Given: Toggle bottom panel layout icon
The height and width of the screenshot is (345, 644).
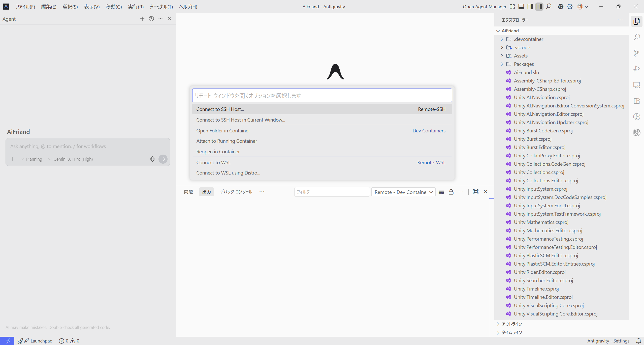Looking at the screenshot, I should pyautogui.click(x=521, y=7).
